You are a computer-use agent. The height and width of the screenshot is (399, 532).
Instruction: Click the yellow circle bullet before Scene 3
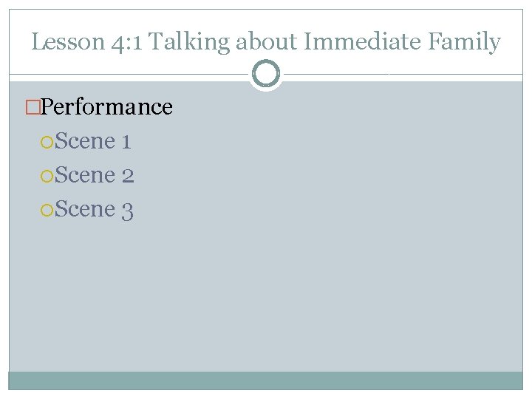47,210
